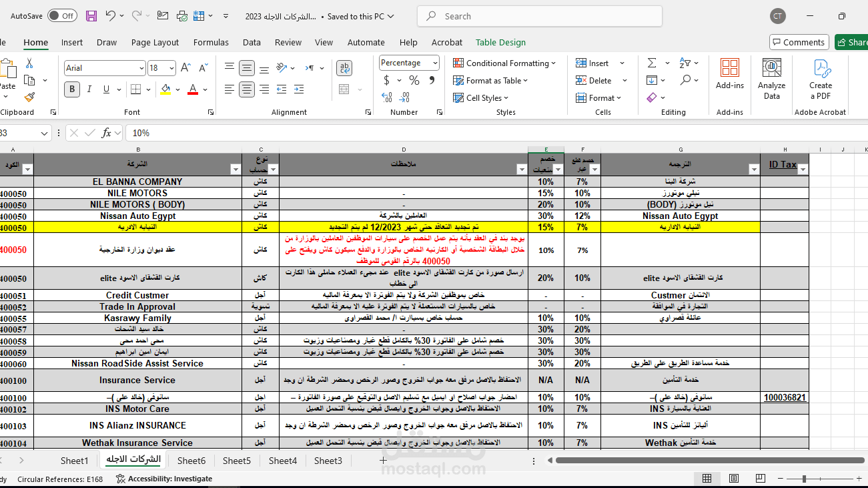Click Delete button in Cells group

[x=594, y=81]
